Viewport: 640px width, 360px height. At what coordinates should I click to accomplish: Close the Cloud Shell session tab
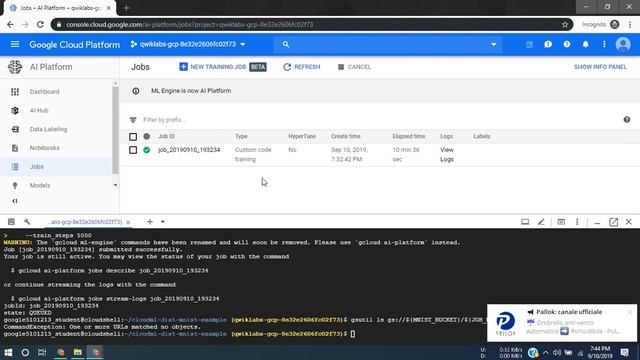point(128,222)
